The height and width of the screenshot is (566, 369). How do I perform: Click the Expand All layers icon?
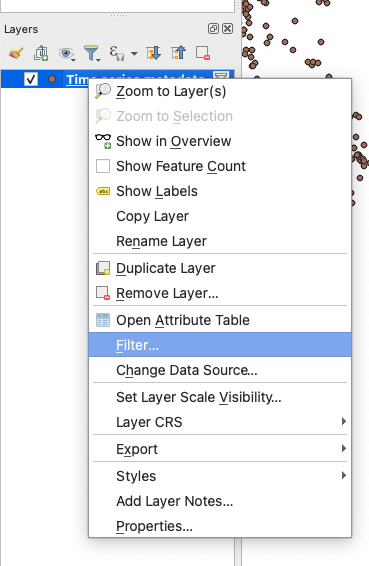153,53
